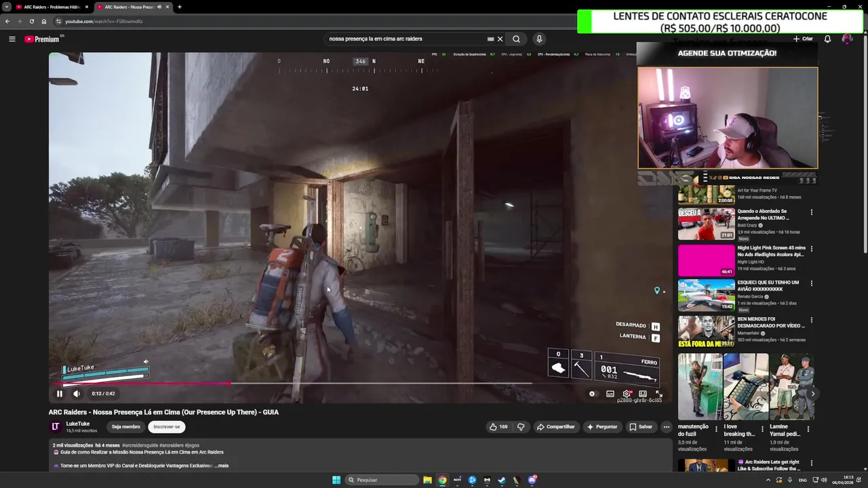Image resolution: width=868 pixels, height=488 pixels.
Task: Save video with the Salvar button
Action: point(641,427)
